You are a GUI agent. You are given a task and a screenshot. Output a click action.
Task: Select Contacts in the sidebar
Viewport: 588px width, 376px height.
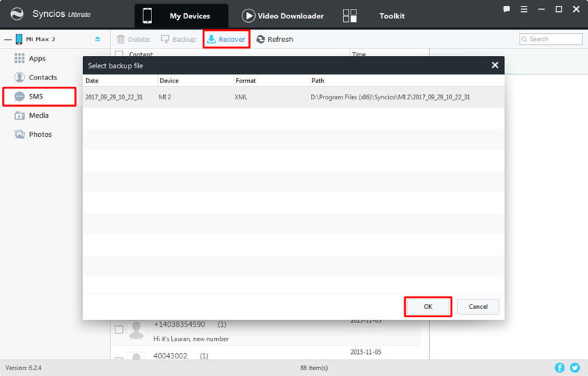tap(43, 77)
